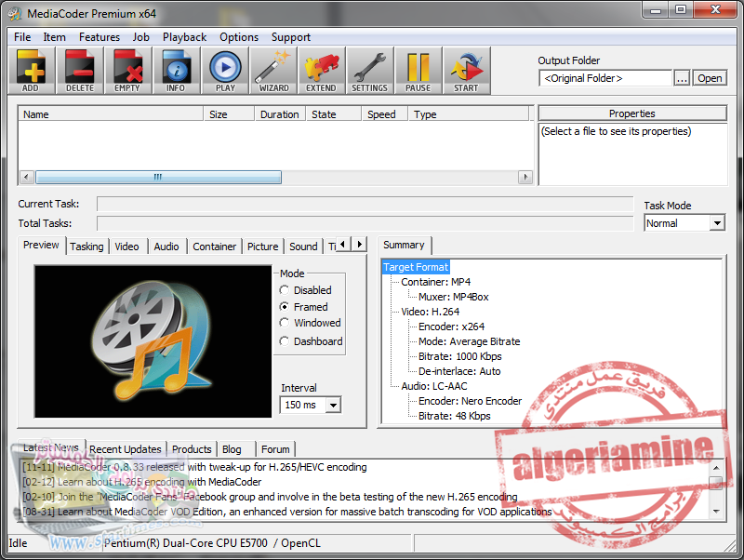Select the Target Format tree node

click(416, 267)
